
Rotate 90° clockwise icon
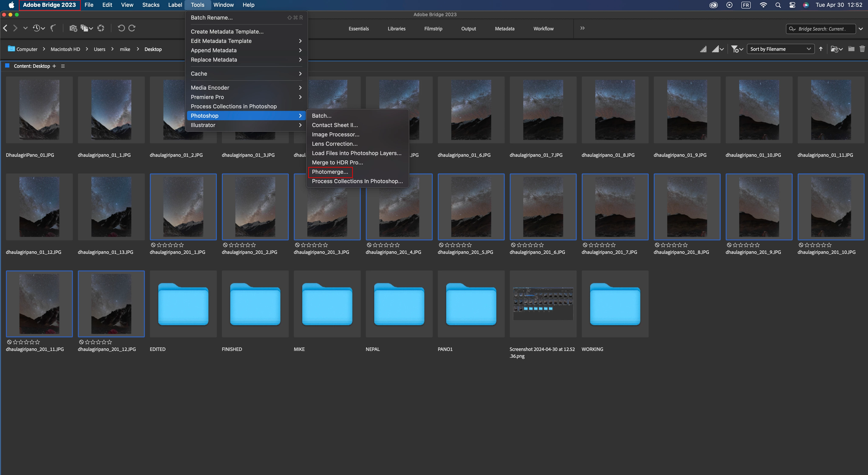click(x=132, y=28)
